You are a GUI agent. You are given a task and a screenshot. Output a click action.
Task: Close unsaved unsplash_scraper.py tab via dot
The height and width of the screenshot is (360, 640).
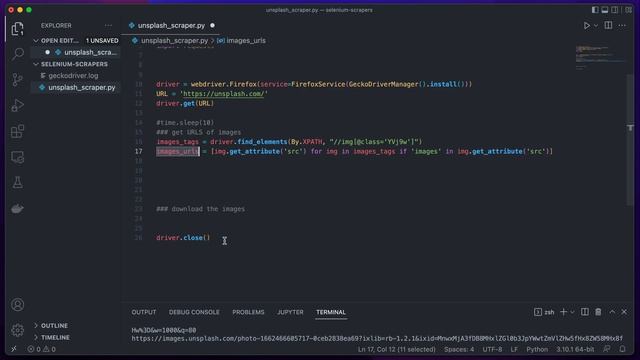[212, 25]
